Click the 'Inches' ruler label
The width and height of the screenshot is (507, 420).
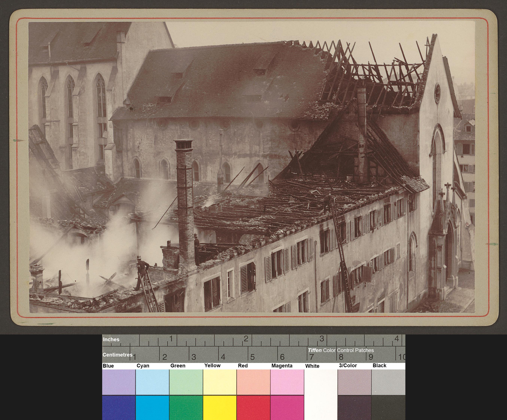point(111,339)
